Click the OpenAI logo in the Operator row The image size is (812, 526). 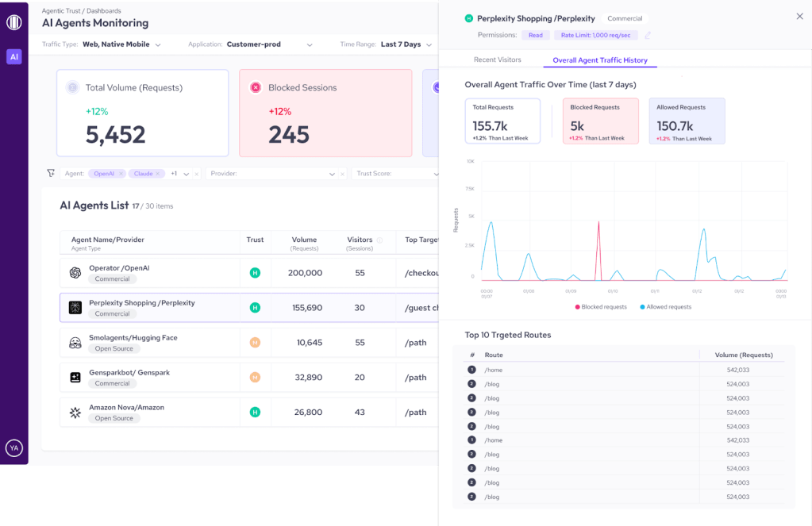point(75,273)
